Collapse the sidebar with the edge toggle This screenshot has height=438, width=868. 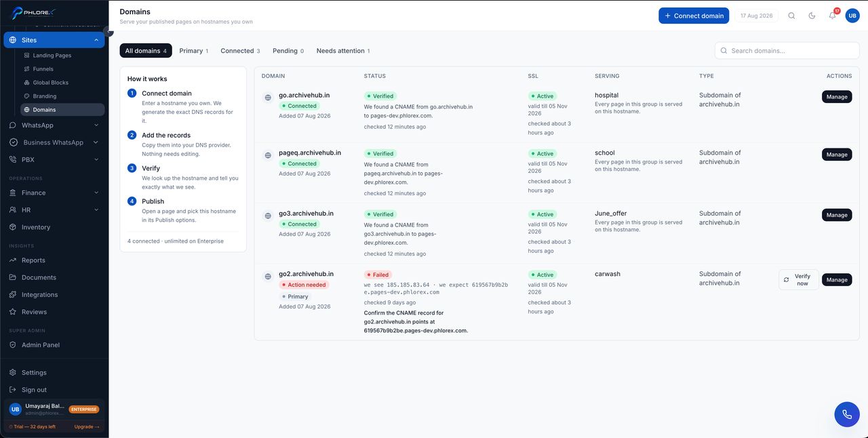pyautogui.click(x=108, y=31)
